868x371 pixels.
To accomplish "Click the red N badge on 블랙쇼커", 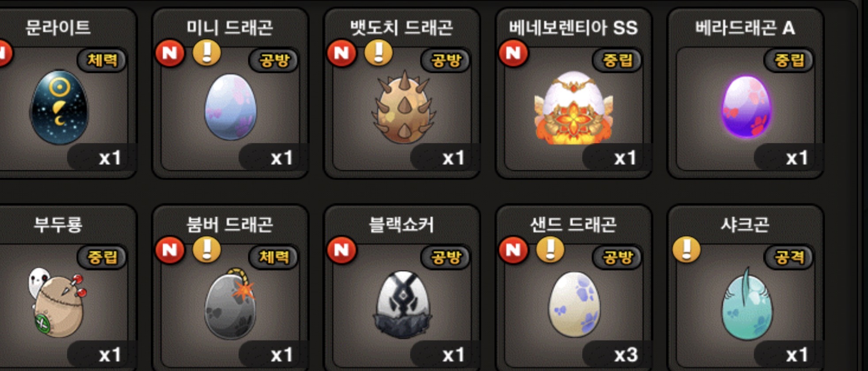I will coord(342,250).
